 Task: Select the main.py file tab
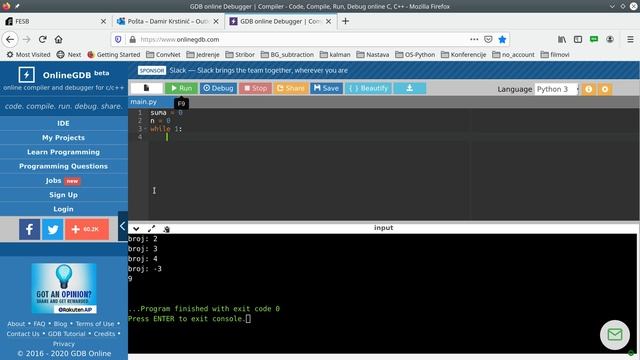144,102
